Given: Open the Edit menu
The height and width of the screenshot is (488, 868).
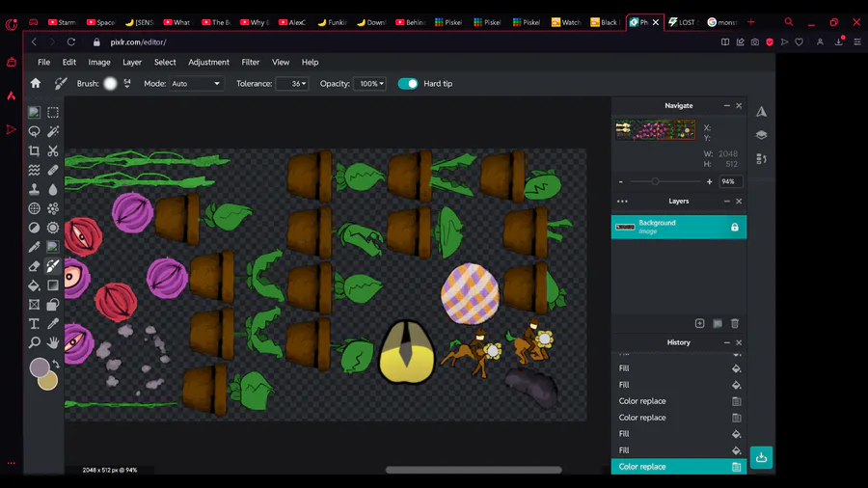Looking at the screenshot, I should click(x=69, y=62).
